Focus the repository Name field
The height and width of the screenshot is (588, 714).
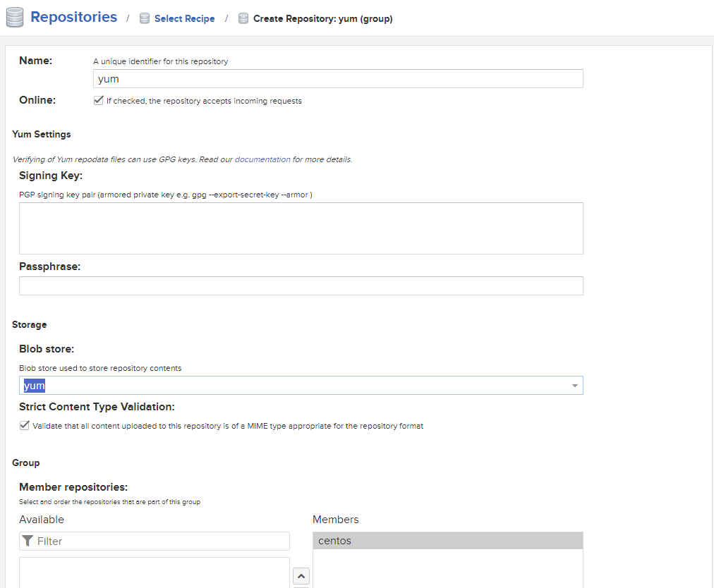(338, 79)
